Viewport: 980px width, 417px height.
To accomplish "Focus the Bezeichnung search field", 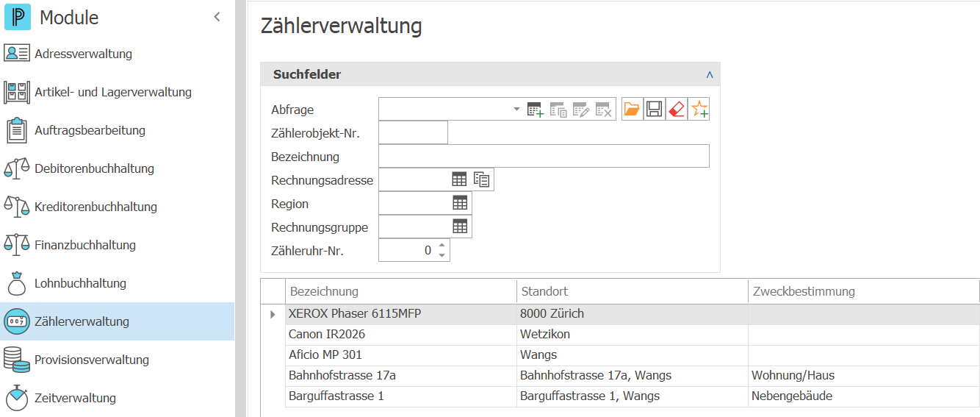I will click(x=544, y=156).
